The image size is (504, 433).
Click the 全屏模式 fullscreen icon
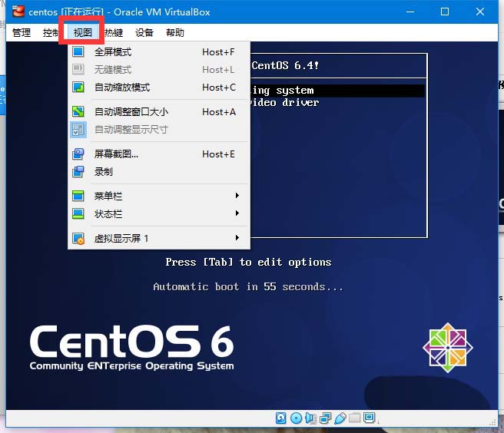coord(78,51)
